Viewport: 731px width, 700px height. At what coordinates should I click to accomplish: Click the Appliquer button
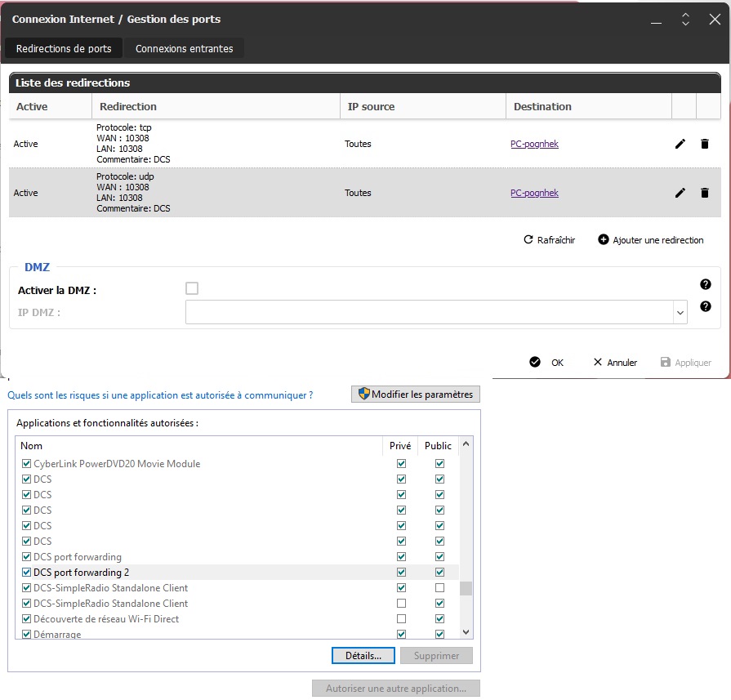tap(686, 363)
